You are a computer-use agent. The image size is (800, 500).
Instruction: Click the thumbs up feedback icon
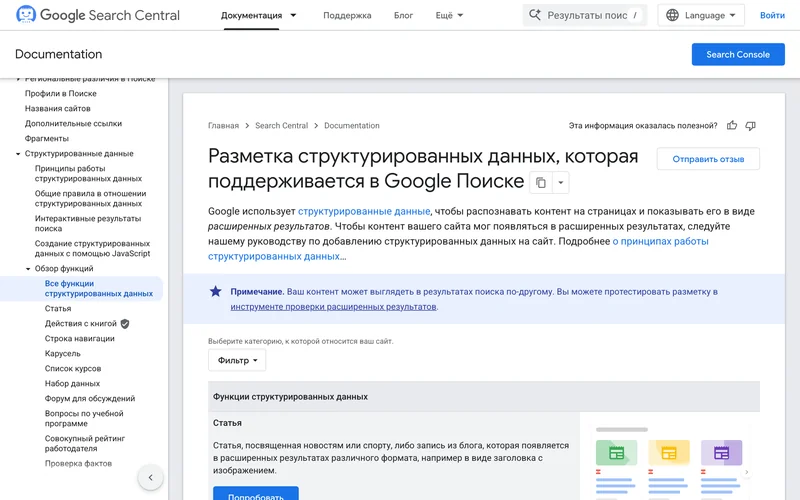coord(732,126)
